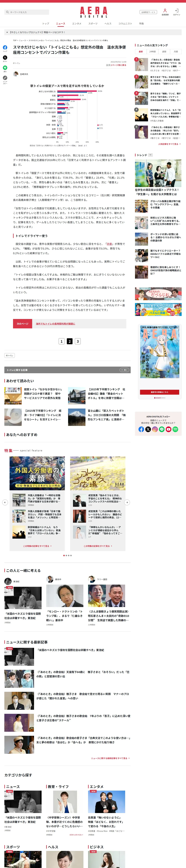186x868 pixels.
Task: Copy link using sidebar link icon
Action: [x=5, y=78]
